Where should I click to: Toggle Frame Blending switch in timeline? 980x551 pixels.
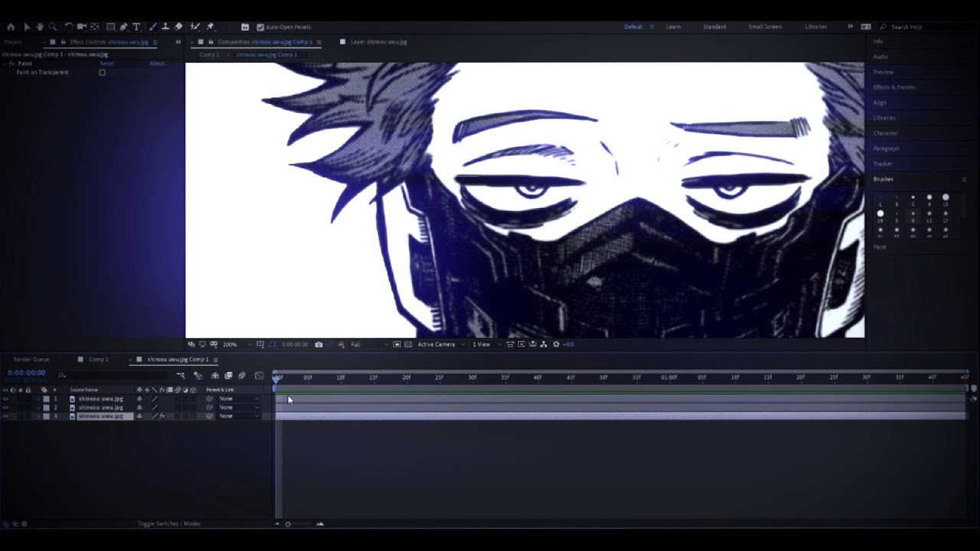point(228,376)
